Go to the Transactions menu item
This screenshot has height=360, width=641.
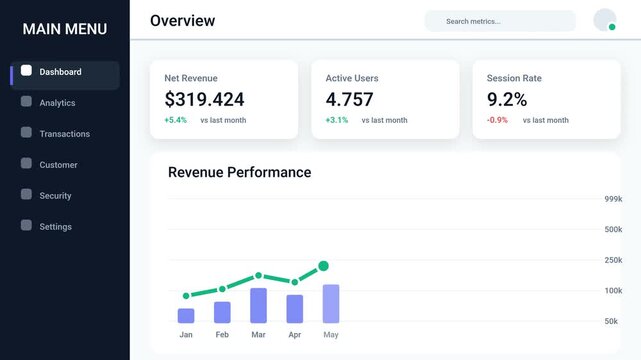[65, 134]
